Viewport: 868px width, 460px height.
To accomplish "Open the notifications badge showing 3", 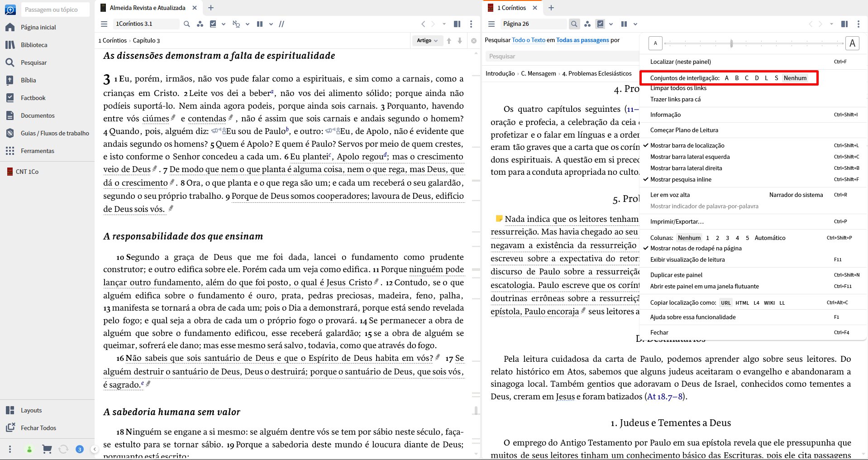I will pos(80,449).
